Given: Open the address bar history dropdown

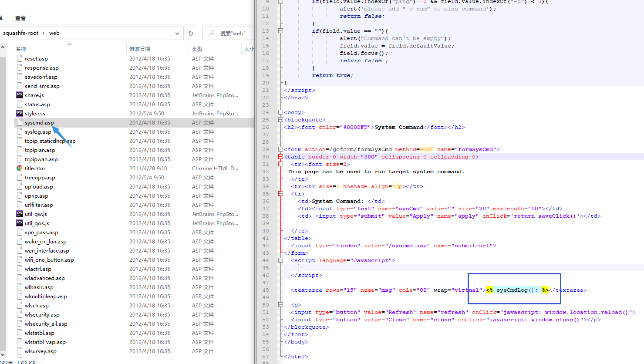Looking at the screenshot, I should coord(177,33).
